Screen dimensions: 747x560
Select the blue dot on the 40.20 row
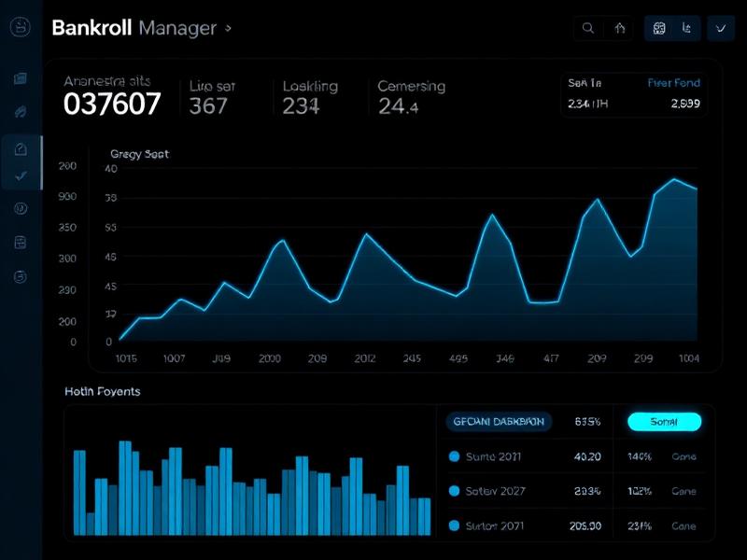point(454,456)
